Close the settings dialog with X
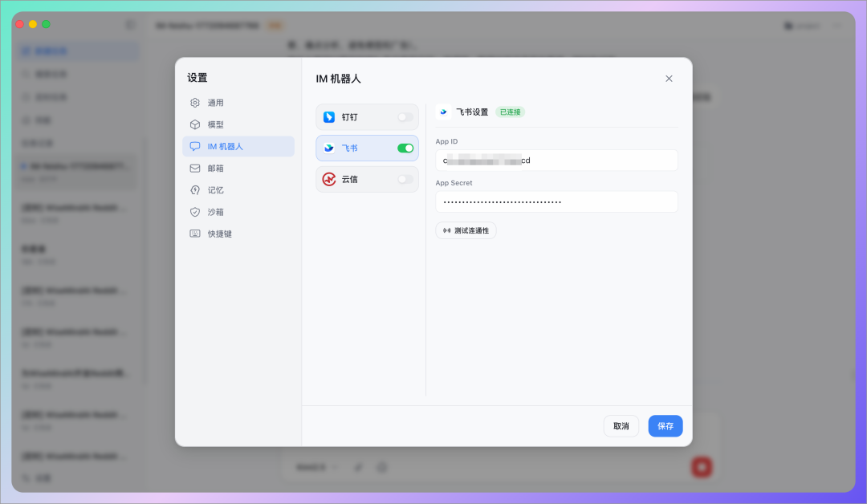 (669, 79)
